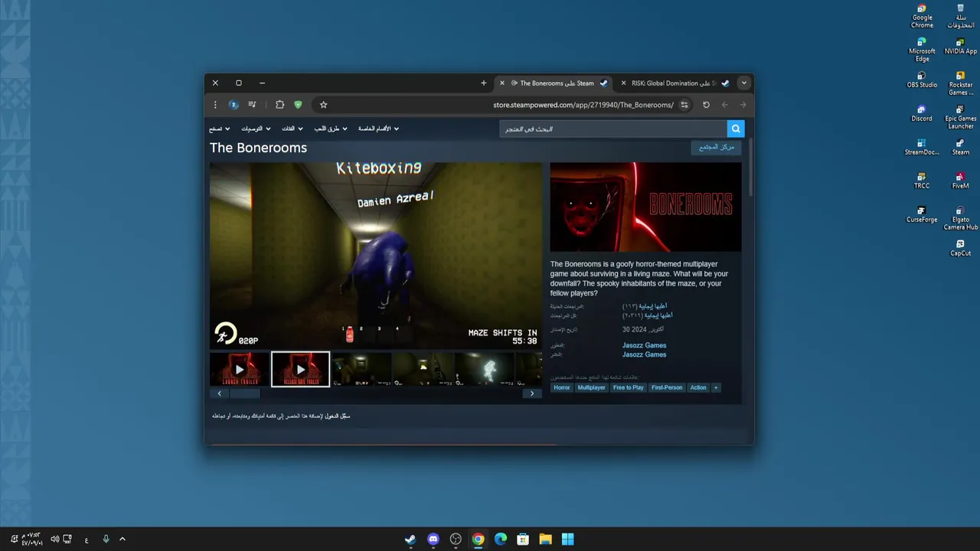Open the Community Hub button
980x551 pixels.
pos(717,147)
